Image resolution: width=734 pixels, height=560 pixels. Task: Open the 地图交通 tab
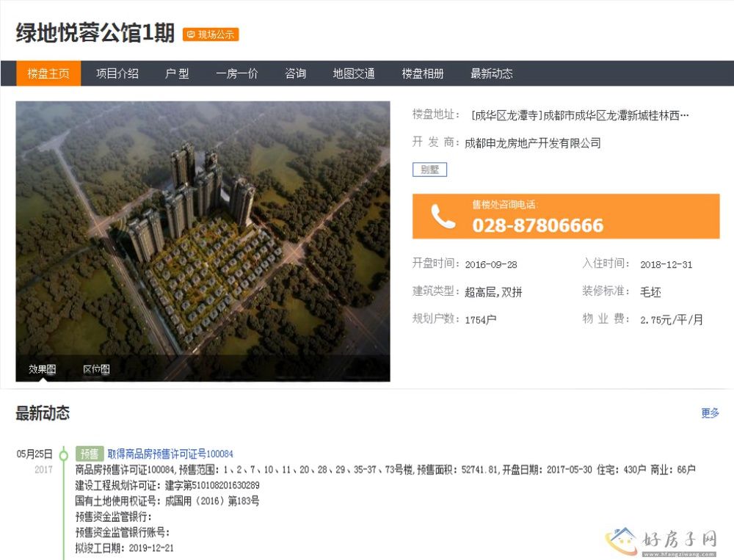pyautogui.click(x=354, y=73)
